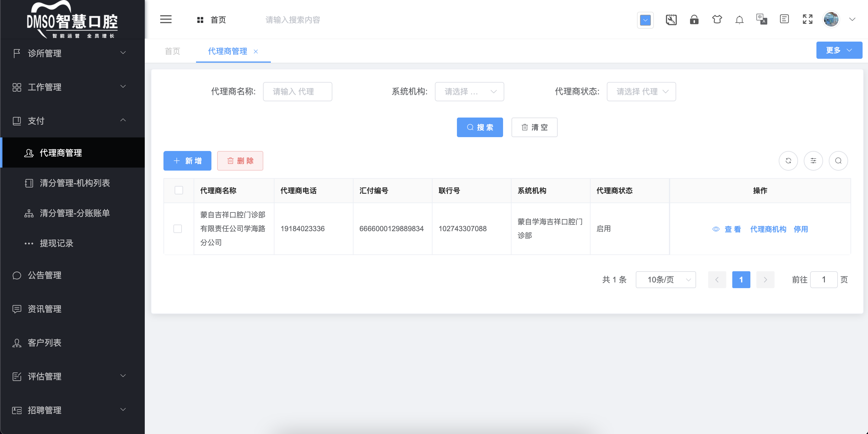Expand the 招聘管理 sidebar menu

[72, 410]
